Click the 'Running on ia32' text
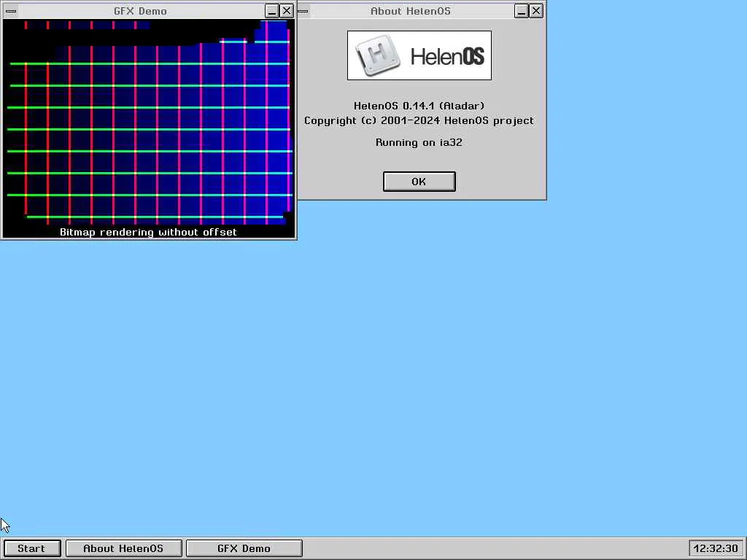The height and width of the screenshot is (560, 747). point(419,142)
